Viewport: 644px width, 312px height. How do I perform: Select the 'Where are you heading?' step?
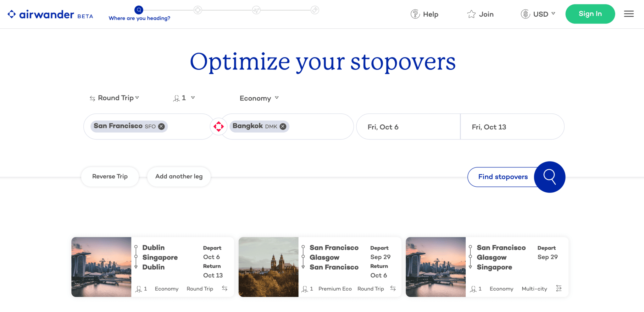click(139, 18)
